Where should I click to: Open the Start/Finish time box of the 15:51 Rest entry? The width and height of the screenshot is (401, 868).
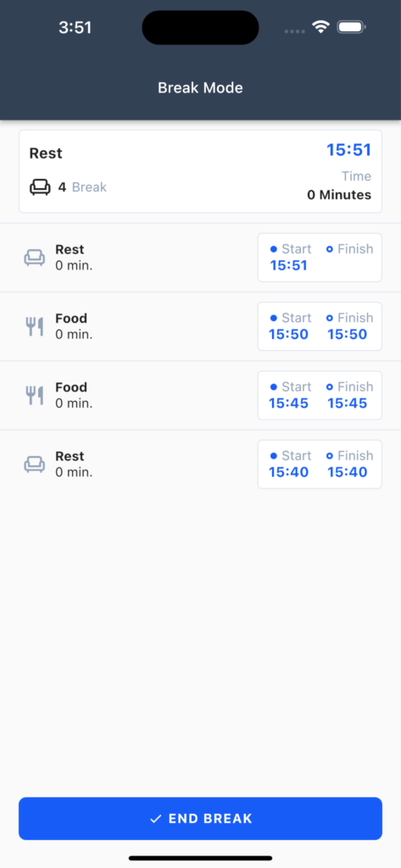[x=320, y=258]
